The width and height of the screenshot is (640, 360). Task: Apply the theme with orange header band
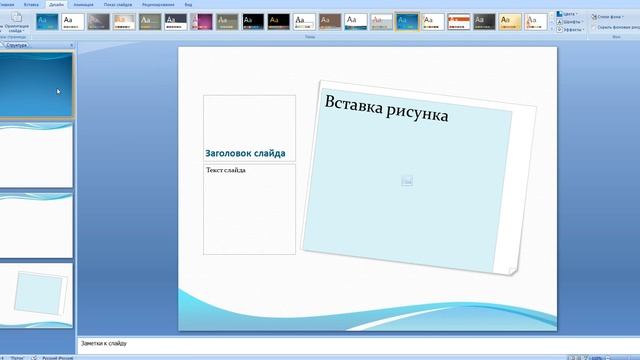tap(458, 22)
